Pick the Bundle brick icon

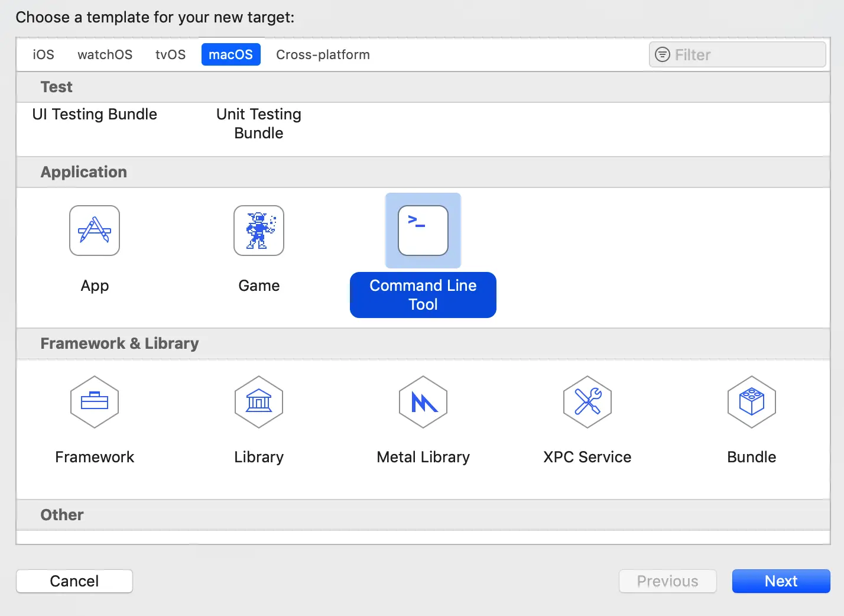752,402
